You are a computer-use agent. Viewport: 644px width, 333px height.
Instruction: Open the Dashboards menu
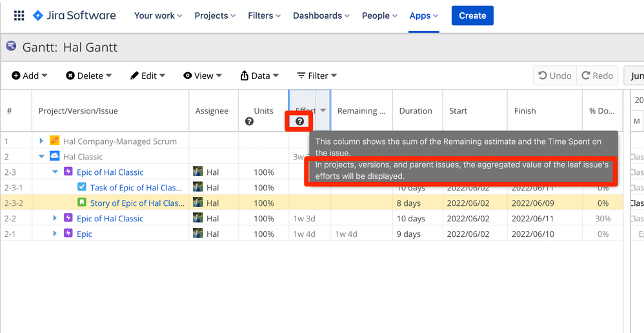pyautogui.click(x=321, y=15)
